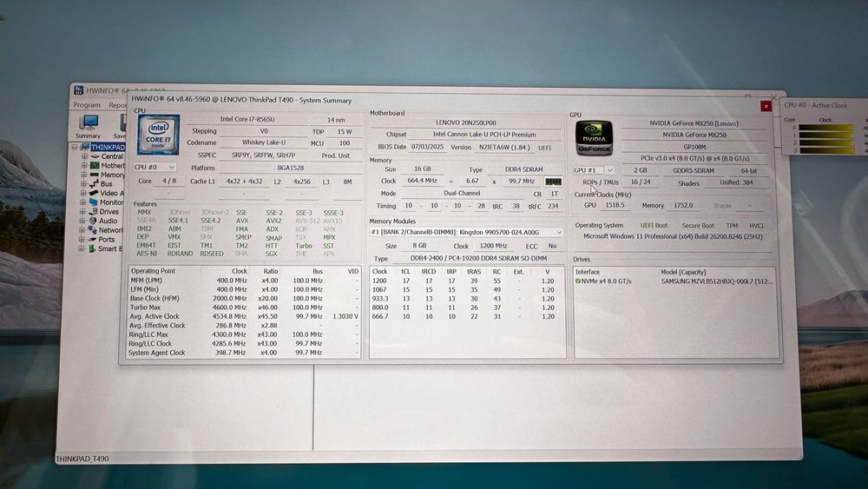This screenshot has height=489, width=868.
Task: Click the Microsoft Windows 11 Professional OS line
Action: [674, 236]
